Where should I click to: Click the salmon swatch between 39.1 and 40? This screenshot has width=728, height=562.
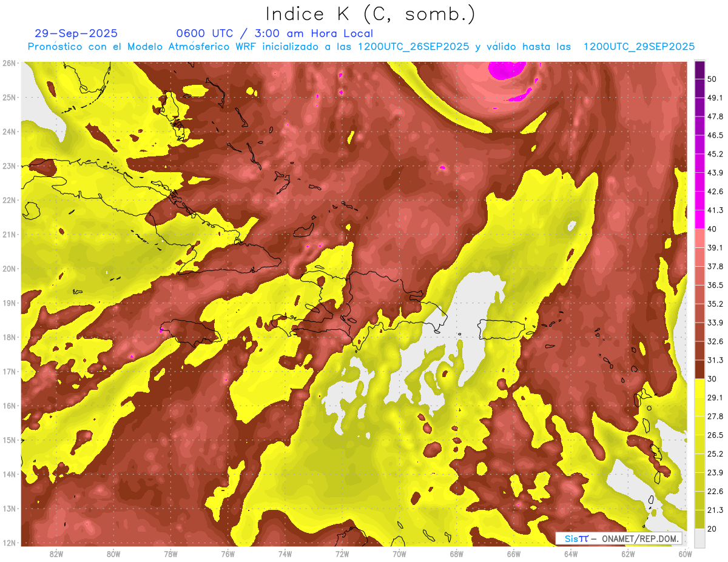click(699, 238)
